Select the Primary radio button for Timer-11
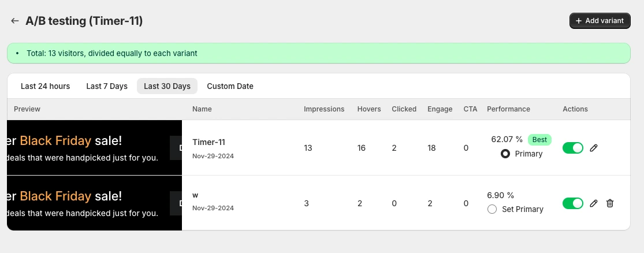 click(x=505, y=154)
